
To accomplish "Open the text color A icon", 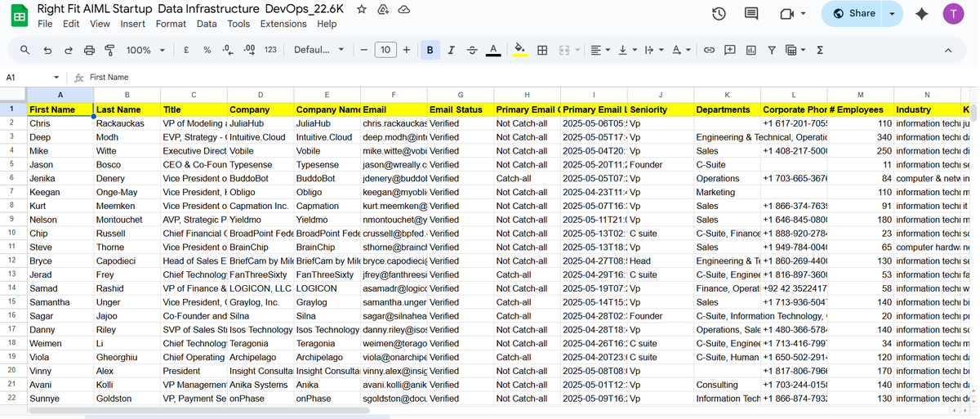I will pos(493,50).
